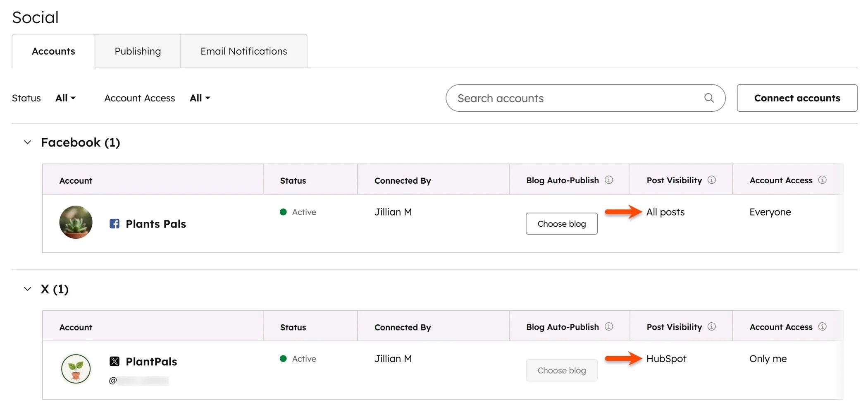Screen dimensions: 868x410
Task: Switch to the Publishing tab
Action: pyautogui.click(x=137, y=51)
